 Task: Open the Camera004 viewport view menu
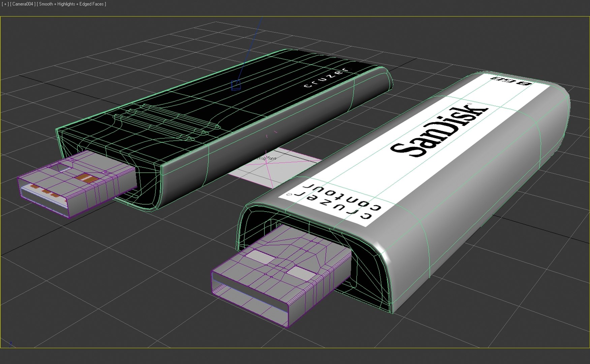(x=23, y=4)
